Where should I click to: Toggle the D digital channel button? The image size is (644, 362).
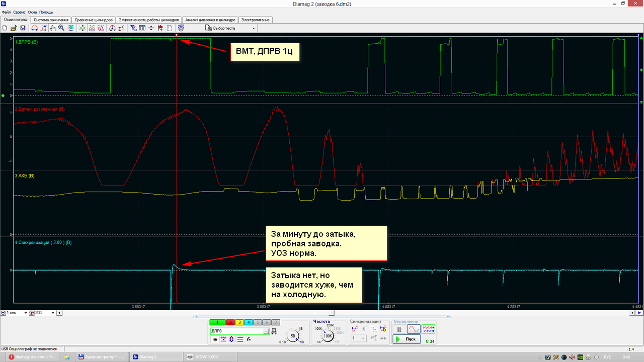coord(276,322)
